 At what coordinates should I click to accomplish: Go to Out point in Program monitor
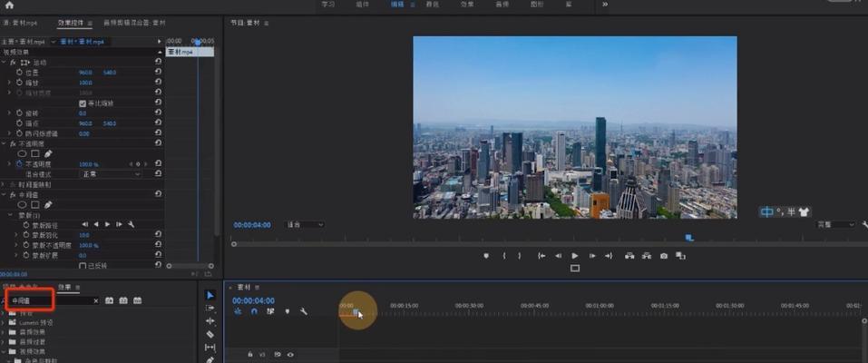coord(609,256)
